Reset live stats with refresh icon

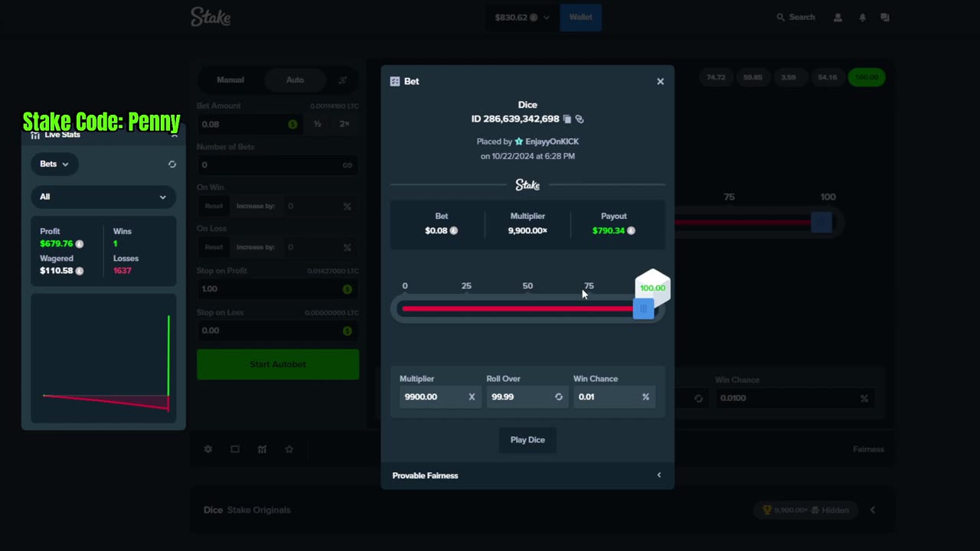click(x=171, y=164)
